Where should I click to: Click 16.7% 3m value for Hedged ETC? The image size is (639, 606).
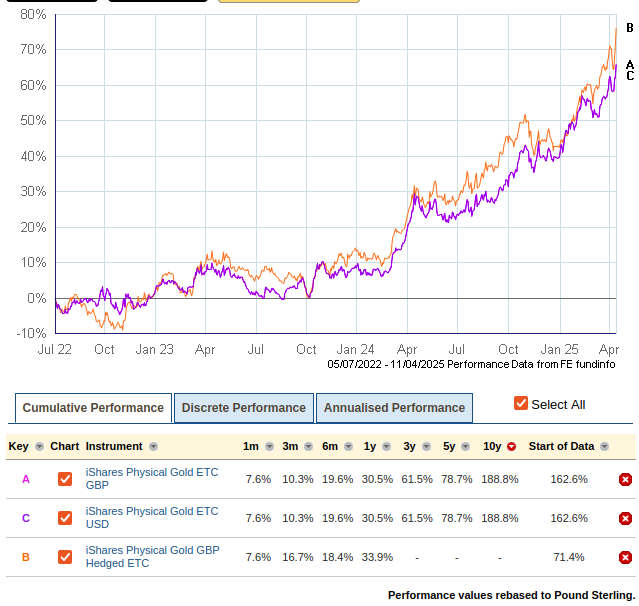[297, 557]
